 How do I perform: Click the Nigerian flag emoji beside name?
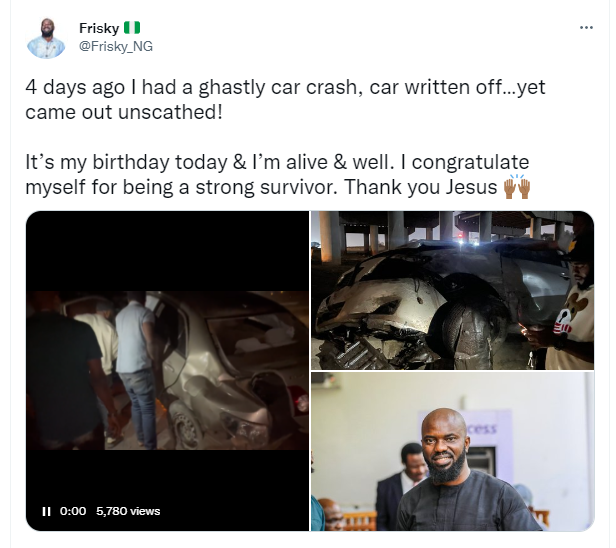(133, 27)
